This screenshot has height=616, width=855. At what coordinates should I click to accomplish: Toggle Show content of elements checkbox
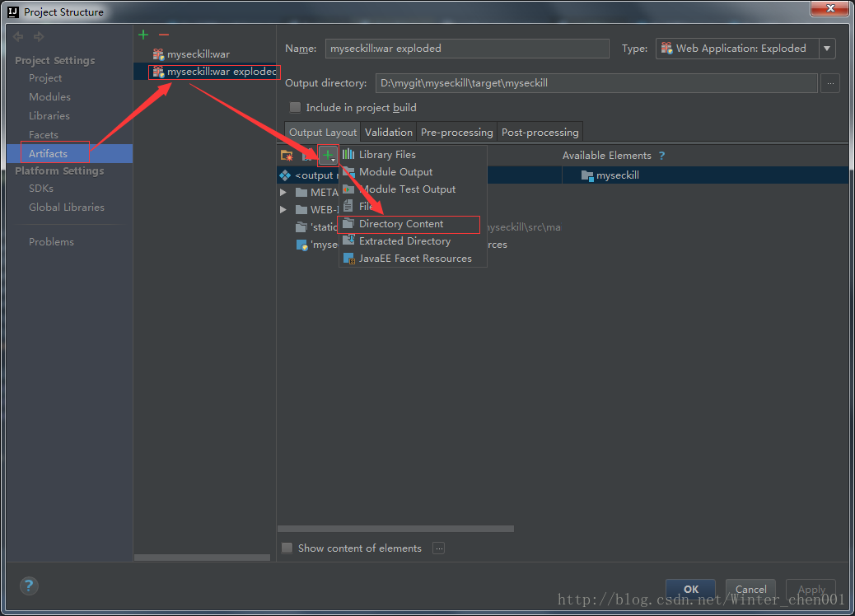[287, 548]
